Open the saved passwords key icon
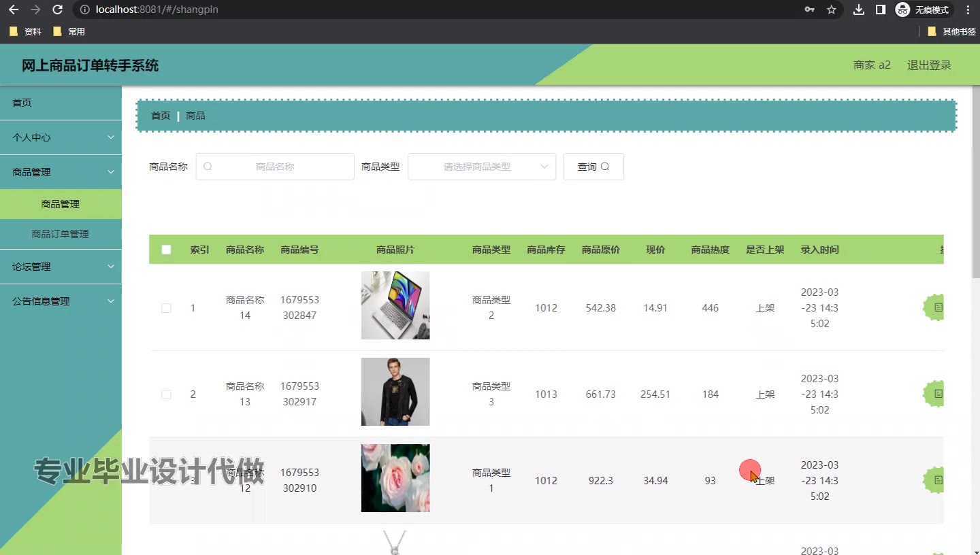The image size is (980, 555). coord(809,10)
